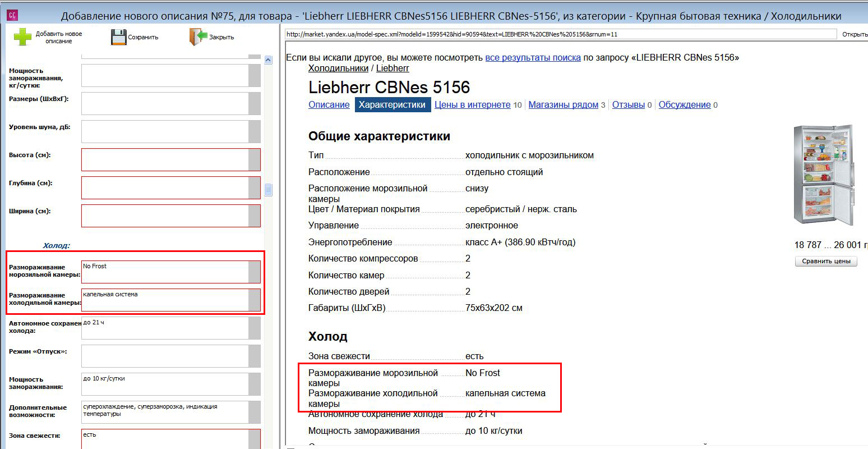Click gray side button of Режим «Отпуск» field

(x=255, y=356)
